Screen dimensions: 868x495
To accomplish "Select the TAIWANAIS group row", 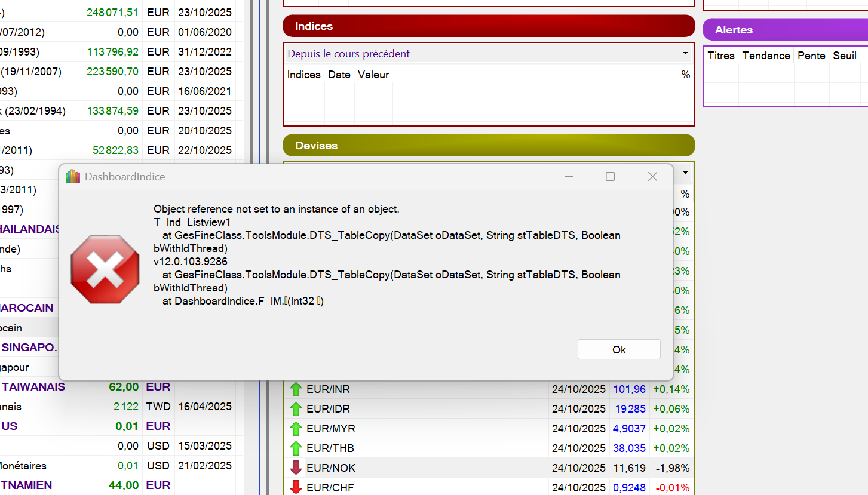I will (33, 387).
